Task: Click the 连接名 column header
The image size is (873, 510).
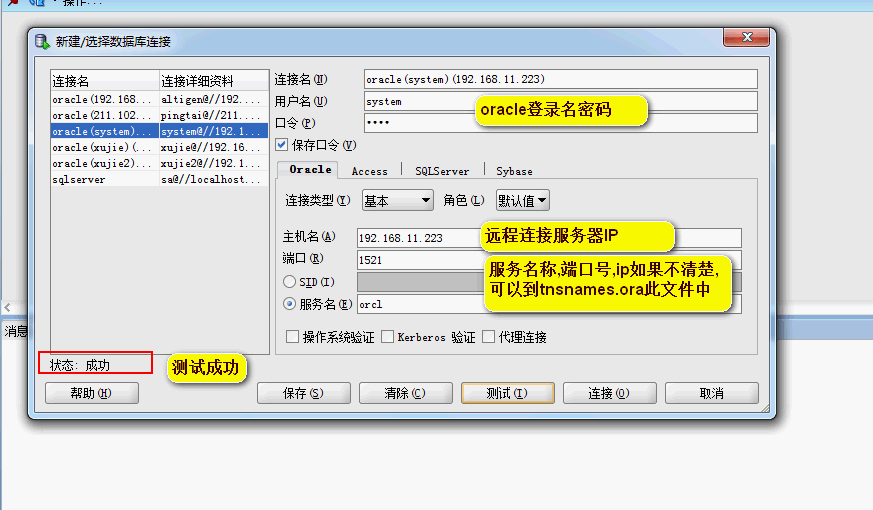Action: point(105,81)
